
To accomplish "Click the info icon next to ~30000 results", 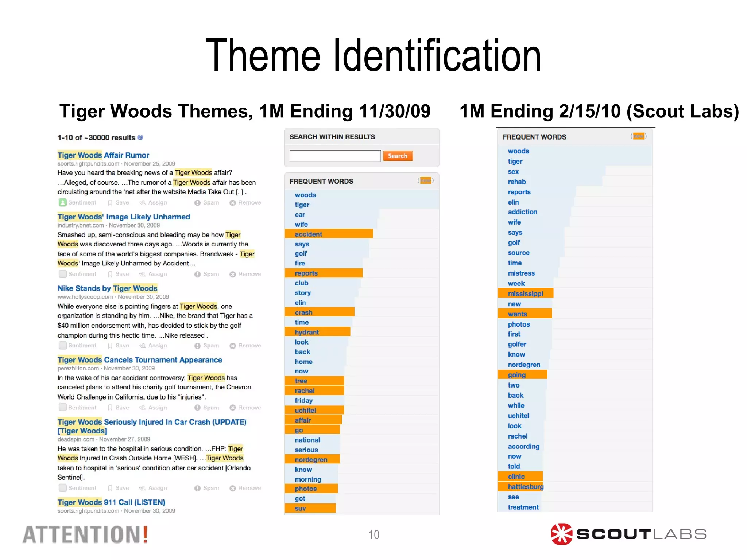I will click(x=140, y=137).
